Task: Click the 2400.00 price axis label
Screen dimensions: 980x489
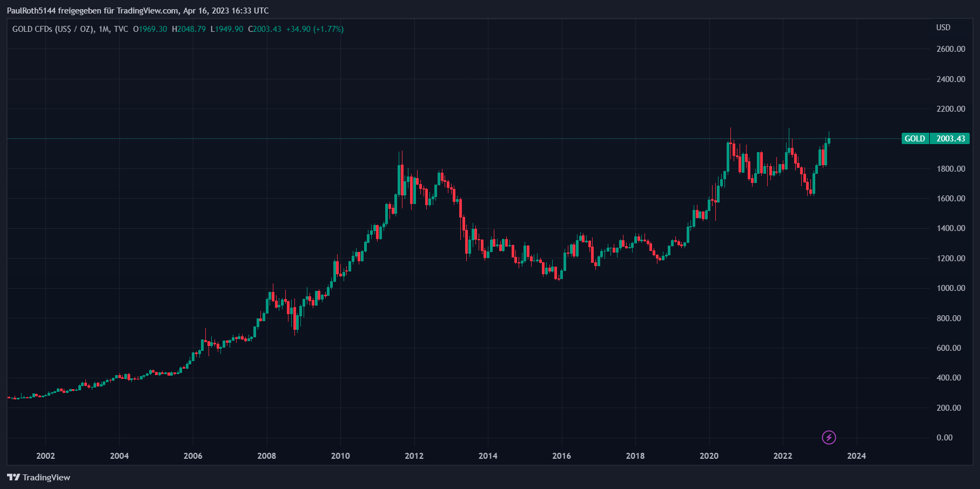Action: (951, 79)
